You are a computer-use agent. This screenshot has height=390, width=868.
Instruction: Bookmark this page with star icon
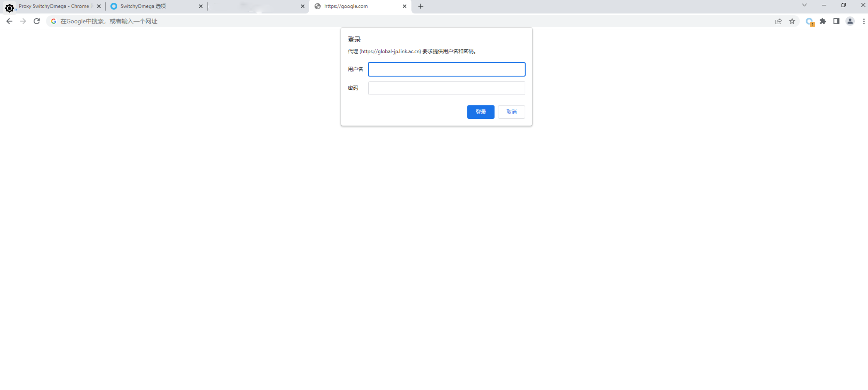pos(792,21)
